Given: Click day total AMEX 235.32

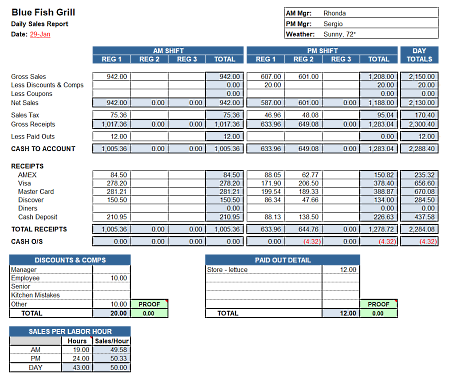Looking at the screenshot, I should (x=419, y=175).
